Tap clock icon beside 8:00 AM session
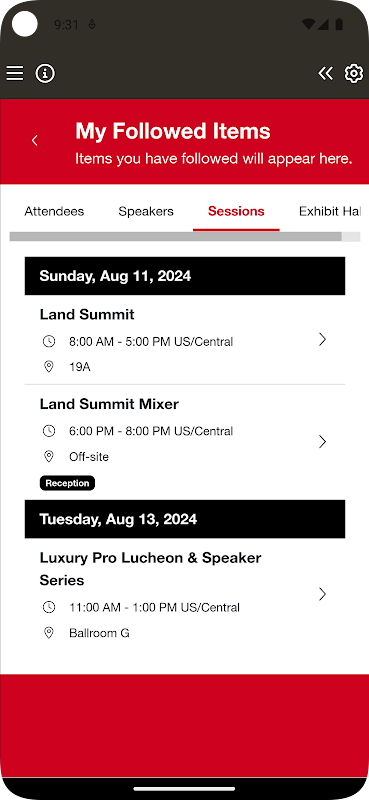 49,341
